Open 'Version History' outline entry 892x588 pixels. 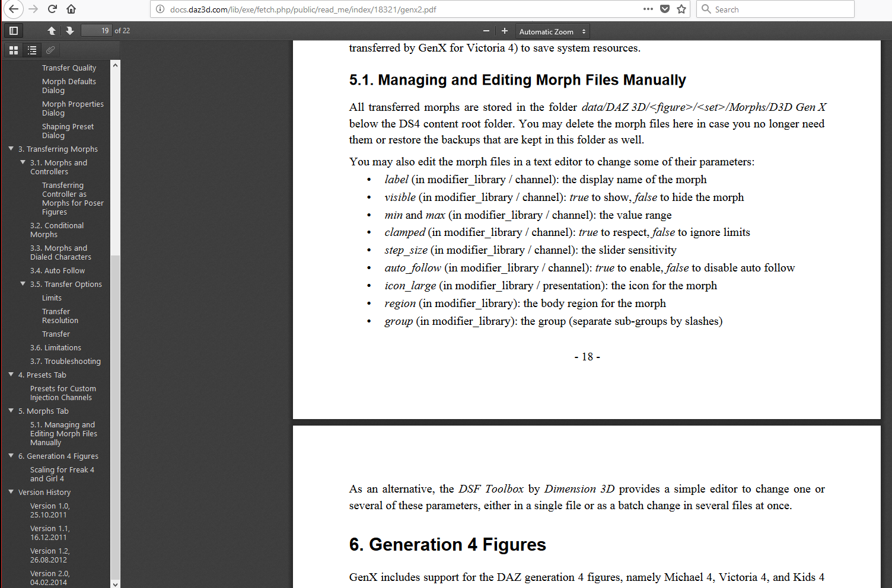pyautogui.click(x=44, y=493)
